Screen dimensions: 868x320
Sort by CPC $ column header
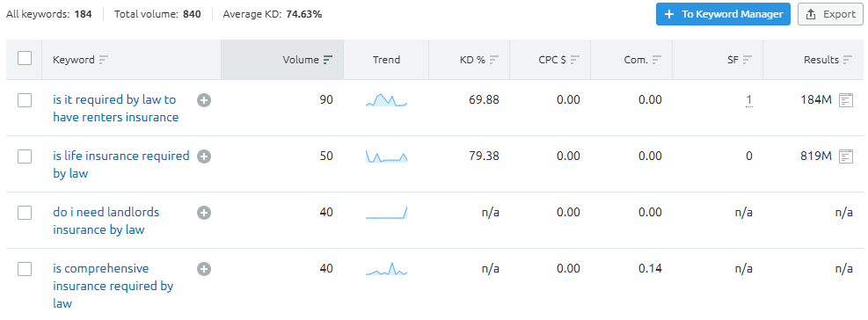click(x=559, y=60)
